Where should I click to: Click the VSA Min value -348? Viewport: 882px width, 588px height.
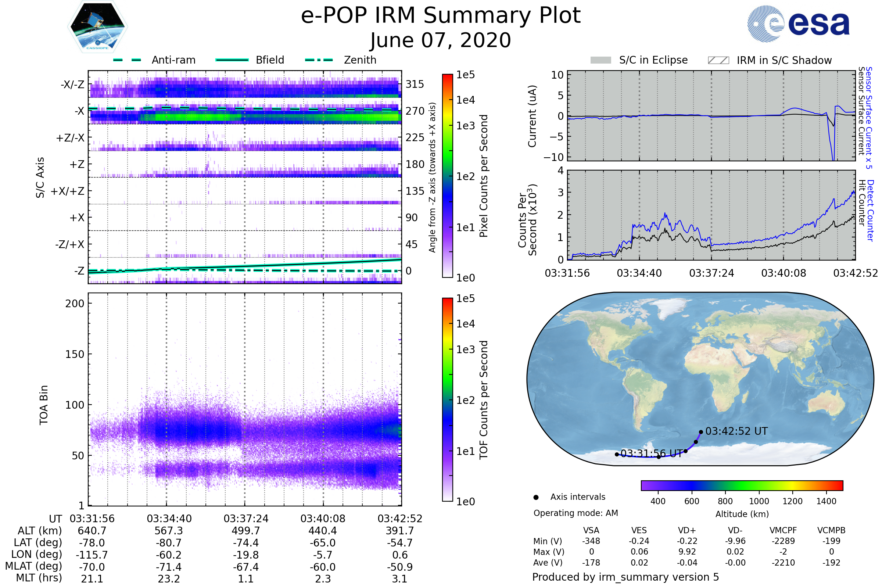click(x=591, y=541)
